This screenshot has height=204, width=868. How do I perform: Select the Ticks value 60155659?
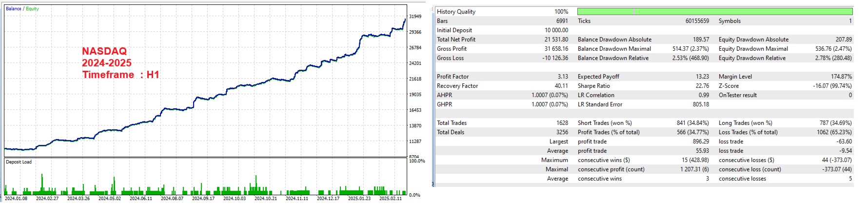pos(697,21)
